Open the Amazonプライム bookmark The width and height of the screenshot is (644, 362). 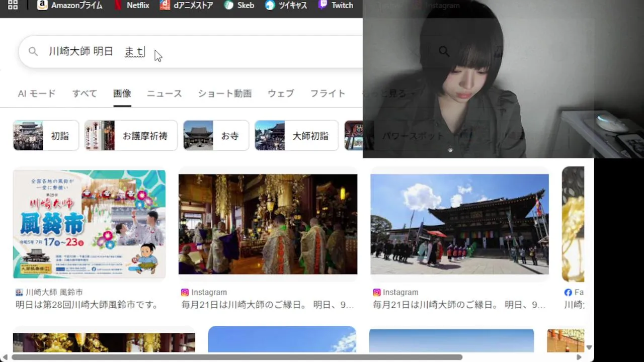coord(69,5)
